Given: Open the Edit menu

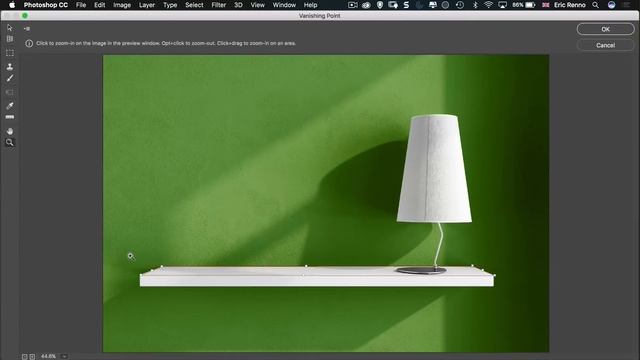Looking at the screenshot, I should pos(100,5).
